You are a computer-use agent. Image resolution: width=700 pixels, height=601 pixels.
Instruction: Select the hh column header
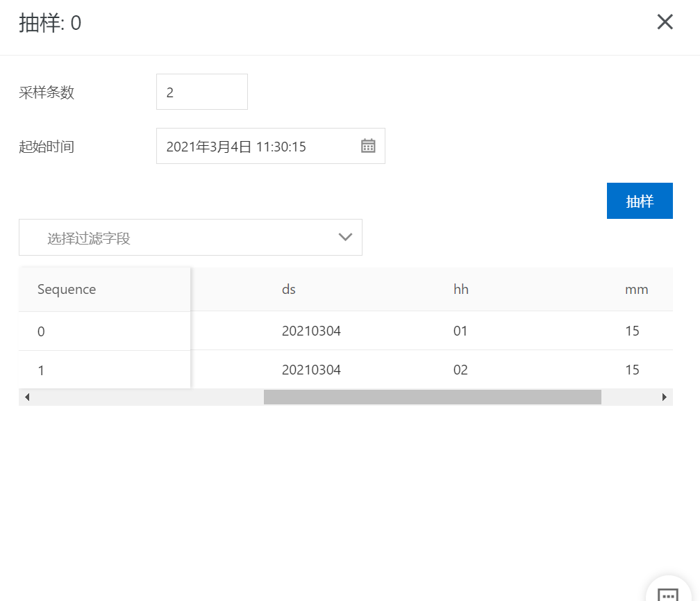(460, 289)
